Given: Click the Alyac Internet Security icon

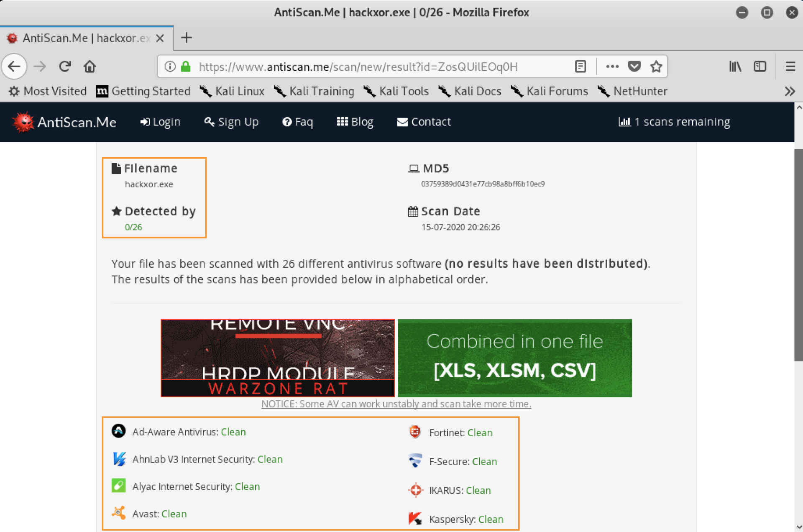Looking at the screenshot, I should [x=119, y=486].
